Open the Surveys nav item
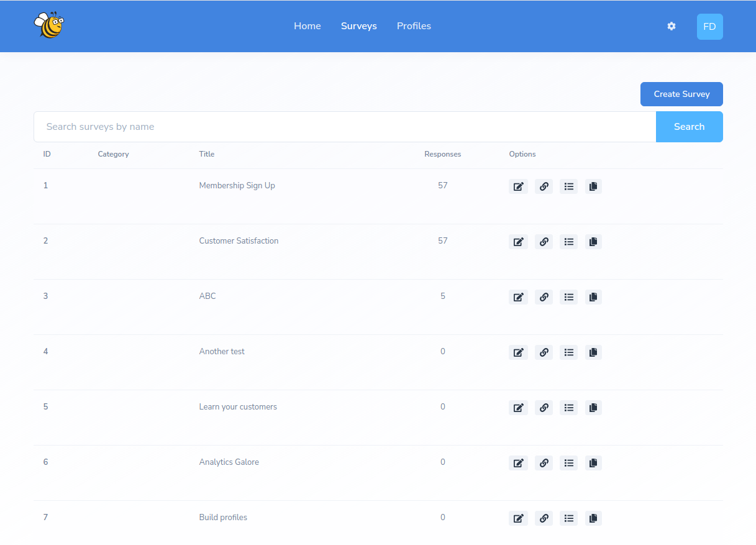Viewport: 756px width, 545px height. (359, 26)
